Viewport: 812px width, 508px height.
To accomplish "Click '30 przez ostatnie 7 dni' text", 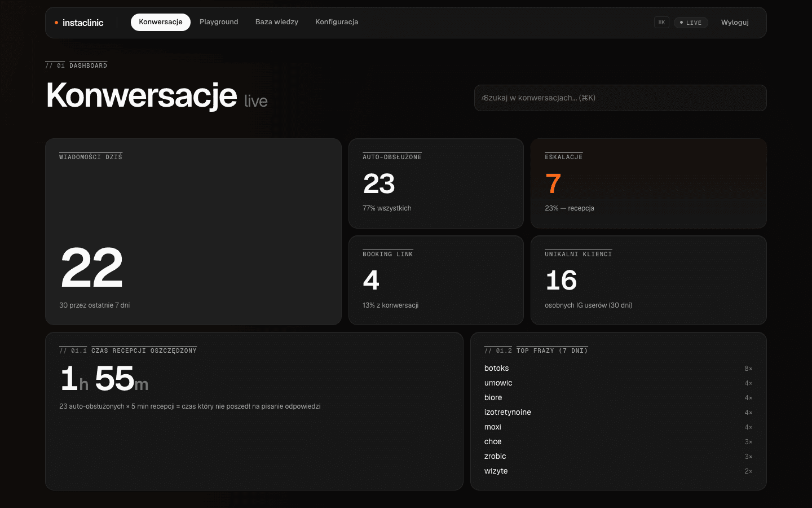I will 95,305.
